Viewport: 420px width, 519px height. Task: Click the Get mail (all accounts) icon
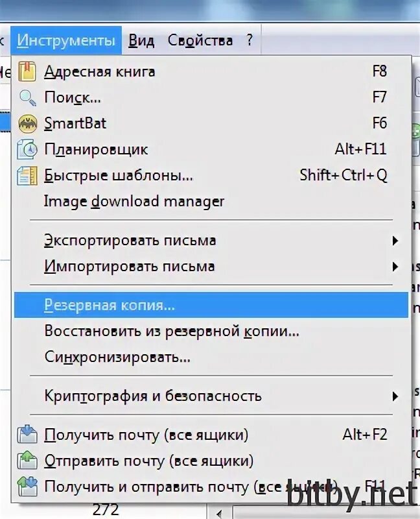(28, 435)
